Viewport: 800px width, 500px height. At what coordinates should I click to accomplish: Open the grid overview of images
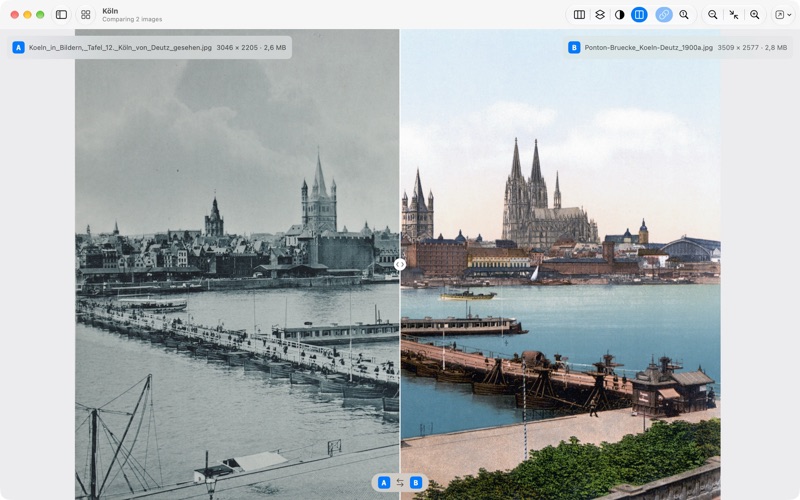tap(86, 15)
